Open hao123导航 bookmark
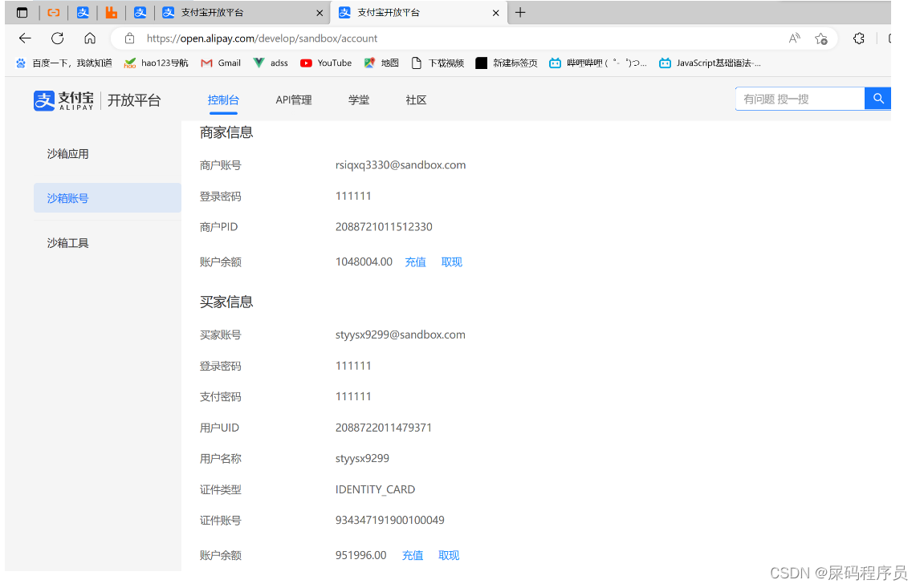The image size is (920, 588). point(156,63)
